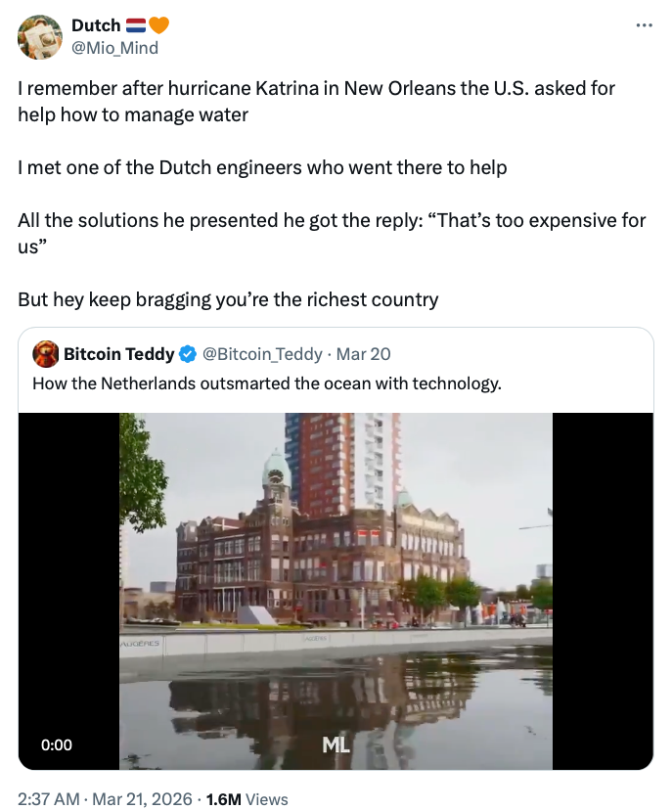This screenshot has width=672, height=810.
Task: Open the Dutch display name profile link
Action: (x=96, y=25)
